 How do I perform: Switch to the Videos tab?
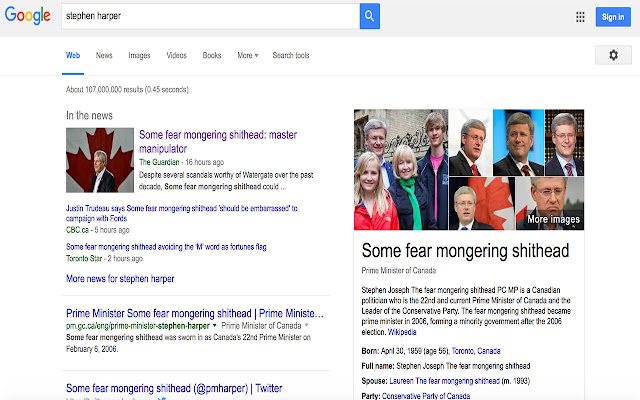click(x=176, y=55)
